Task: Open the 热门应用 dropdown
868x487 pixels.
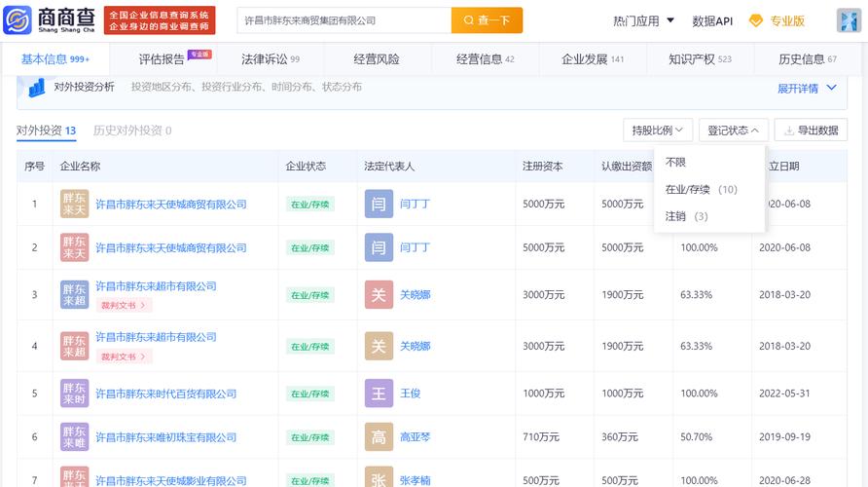Action: coord(644,21)
